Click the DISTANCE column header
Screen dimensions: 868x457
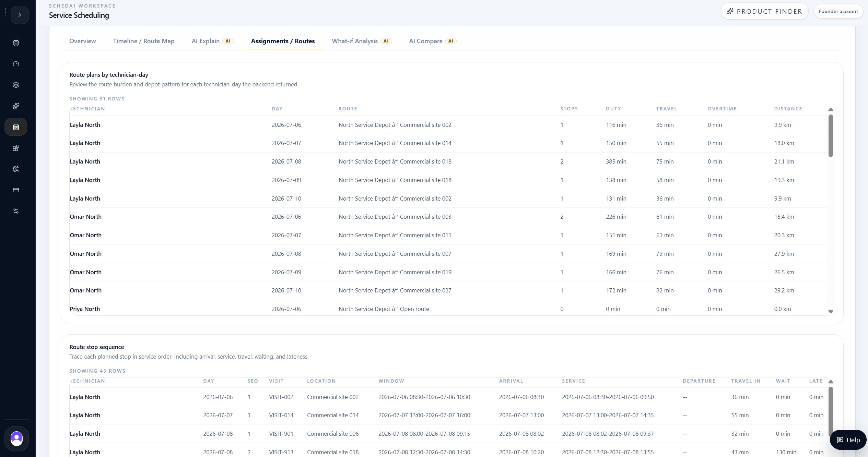tap(788, 109)
